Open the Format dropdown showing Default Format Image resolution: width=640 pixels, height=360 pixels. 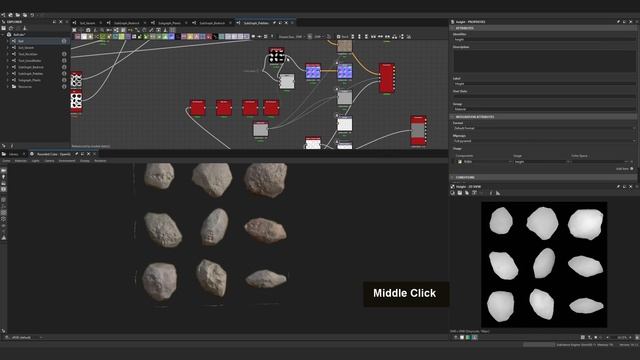pyautogui.click(x=544, y=128)
